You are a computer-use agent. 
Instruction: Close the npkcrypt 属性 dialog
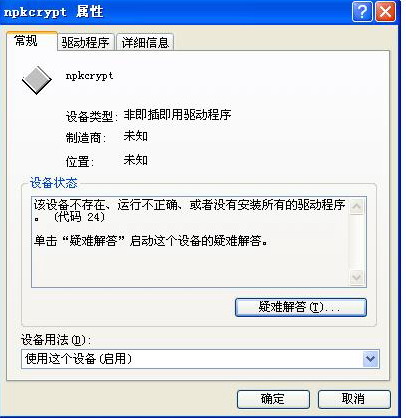[x=386, y=12]
